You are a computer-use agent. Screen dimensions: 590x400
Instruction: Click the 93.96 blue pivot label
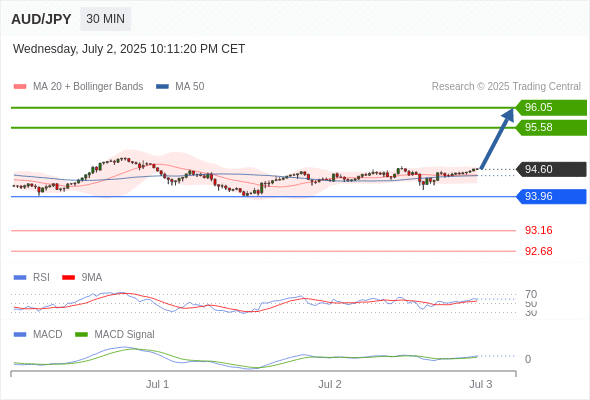[x=550, y=196]
